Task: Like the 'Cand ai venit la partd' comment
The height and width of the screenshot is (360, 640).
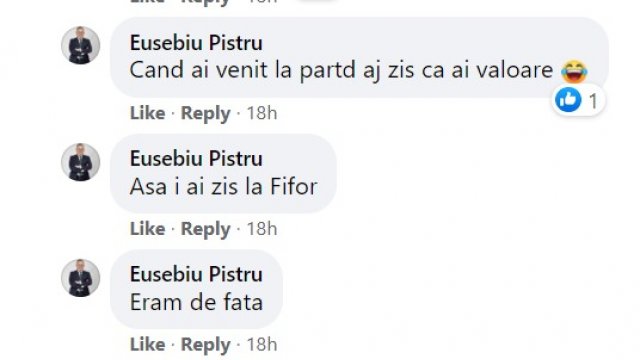Action: tap(147, 113)
